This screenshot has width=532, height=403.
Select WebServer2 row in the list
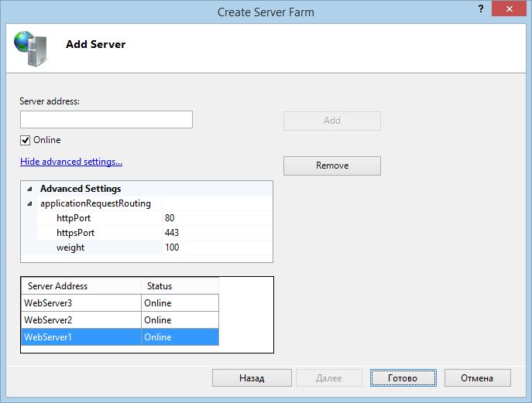(x=81, y=320)
